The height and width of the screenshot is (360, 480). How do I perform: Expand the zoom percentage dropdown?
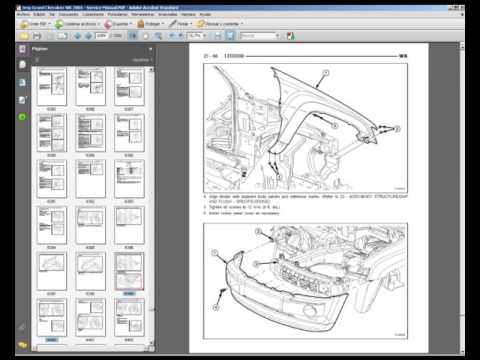(x=204, y=35)
